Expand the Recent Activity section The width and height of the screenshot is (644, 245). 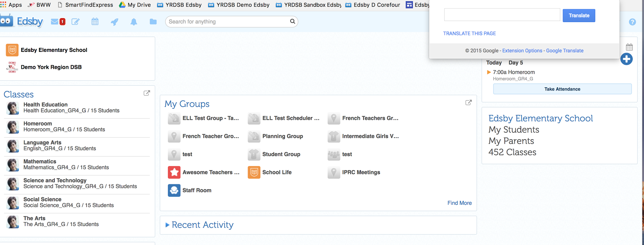167,225
